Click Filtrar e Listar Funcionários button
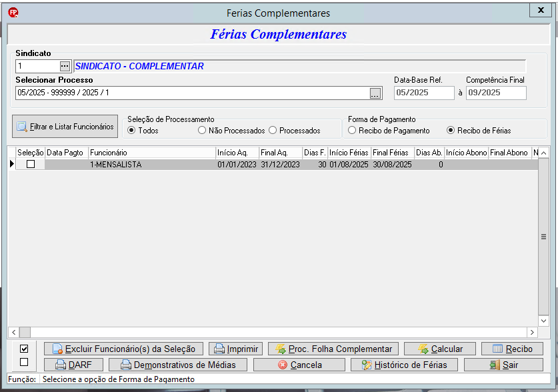Screen dimensions: 558x392 (65, 126)
